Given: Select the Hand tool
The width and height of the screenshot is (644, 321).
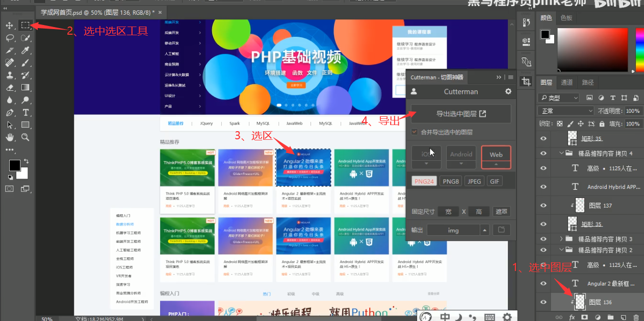Looking at the screenshot, I should point(9,137).
